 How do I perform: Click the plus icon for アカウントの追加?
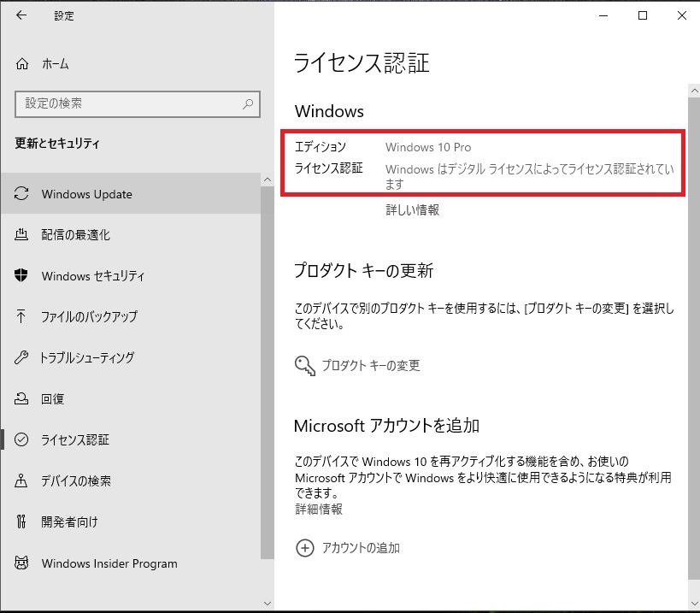tap(305, 548)
